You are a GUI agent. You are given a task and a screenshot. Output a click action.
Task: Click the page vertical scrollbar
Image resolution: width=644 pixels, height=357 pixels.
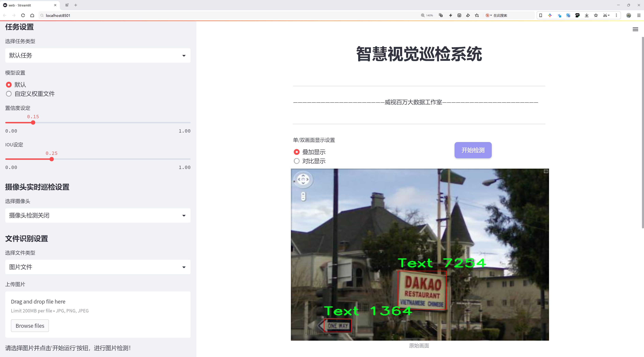(x=642, y=132)
